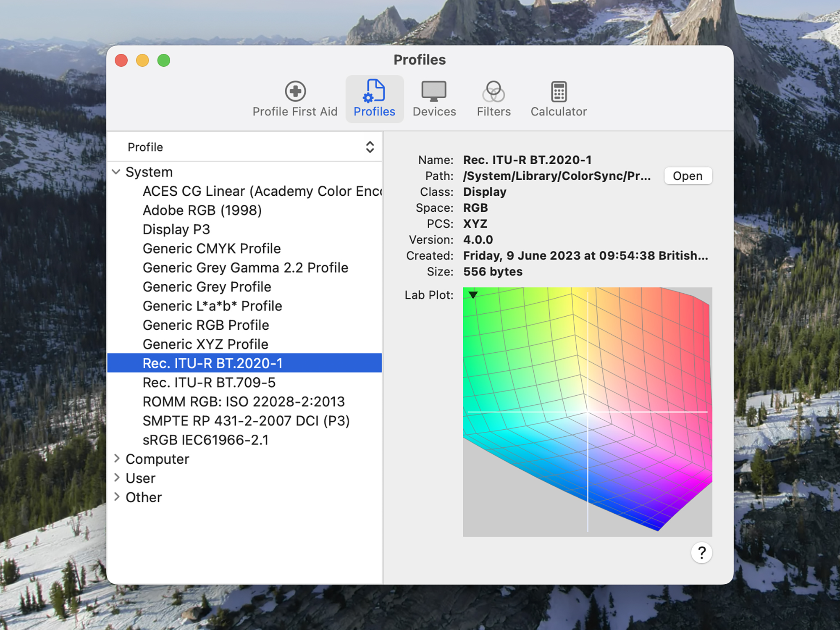Select the Display P3 profile

point(176,229)
